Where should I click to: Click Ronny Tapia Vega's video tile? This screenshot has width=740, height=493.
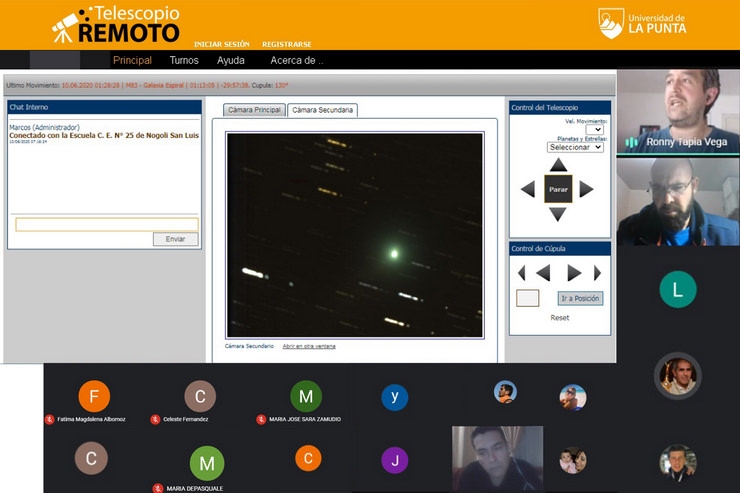point(678,111)
